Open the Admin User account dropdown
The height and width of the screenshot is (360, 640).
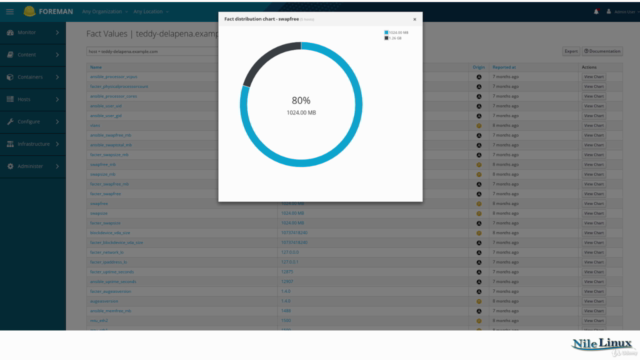tap(622, 12)
